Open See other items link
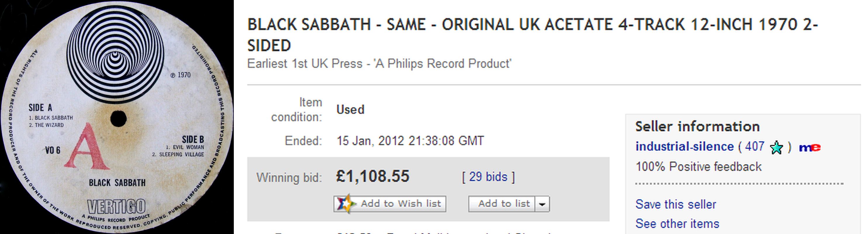868x234 pixels. pos(677,223)
